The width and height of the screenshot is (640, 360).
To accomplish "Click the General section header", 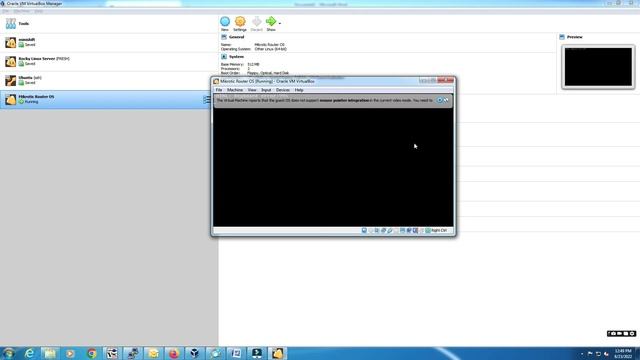I will click(x=236, y=37).
